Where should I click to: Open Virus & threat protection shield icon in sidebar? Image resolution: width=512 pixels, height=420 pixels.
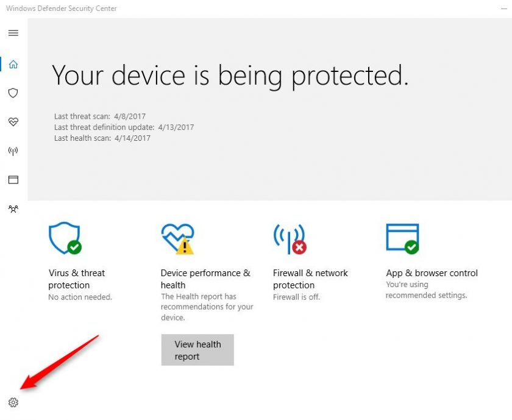(13, 93)
